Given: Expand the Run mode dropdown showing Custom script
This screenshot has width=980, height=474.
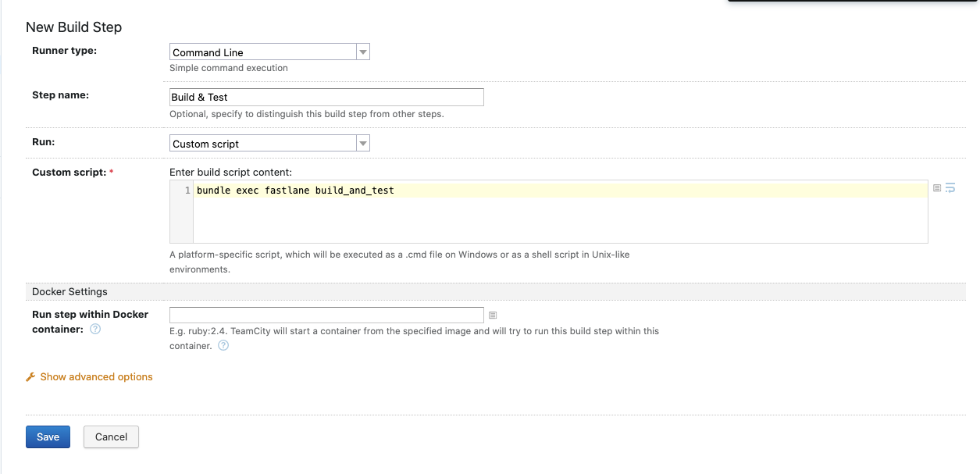Looking at the screenshot, I should (269, 144).
